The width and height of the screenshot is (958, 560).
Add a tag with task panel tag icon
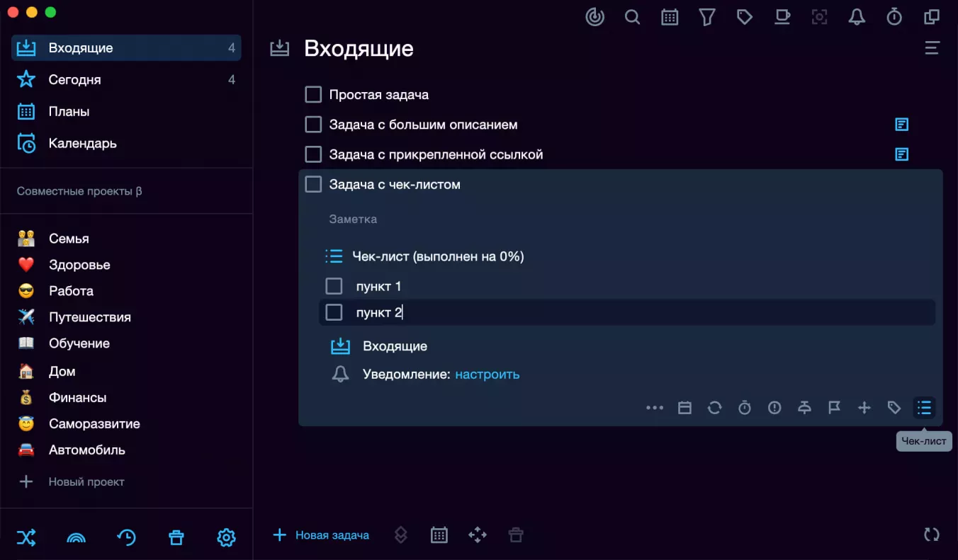coord(894,408)
